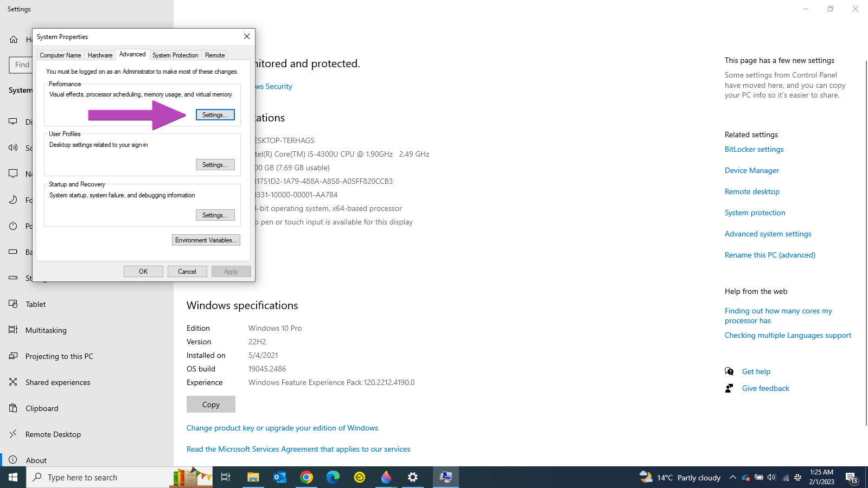Click the Focus assist moon icon

[13, 200]
